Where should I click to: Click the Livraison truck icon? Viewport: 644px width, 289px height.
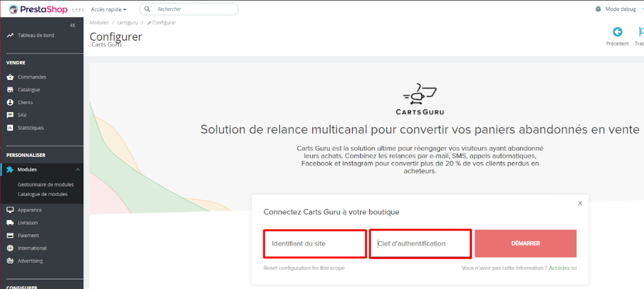tap(10, 223)
